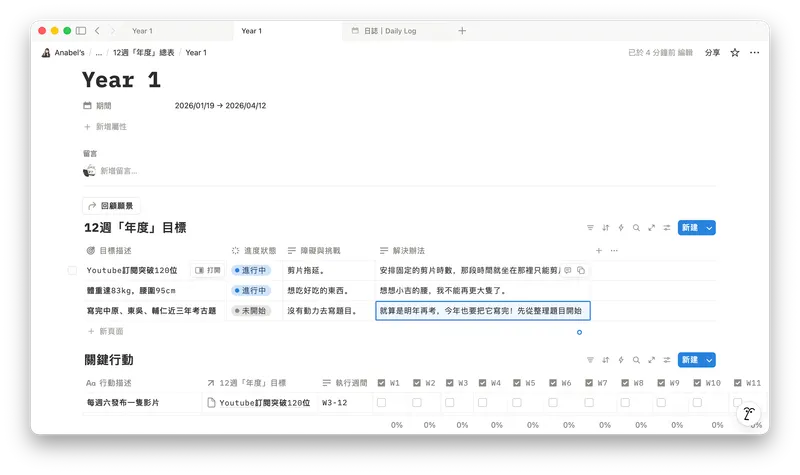Open the page options three-dot menu
This screenshot has width=800, height=475.
click(755, 52)
